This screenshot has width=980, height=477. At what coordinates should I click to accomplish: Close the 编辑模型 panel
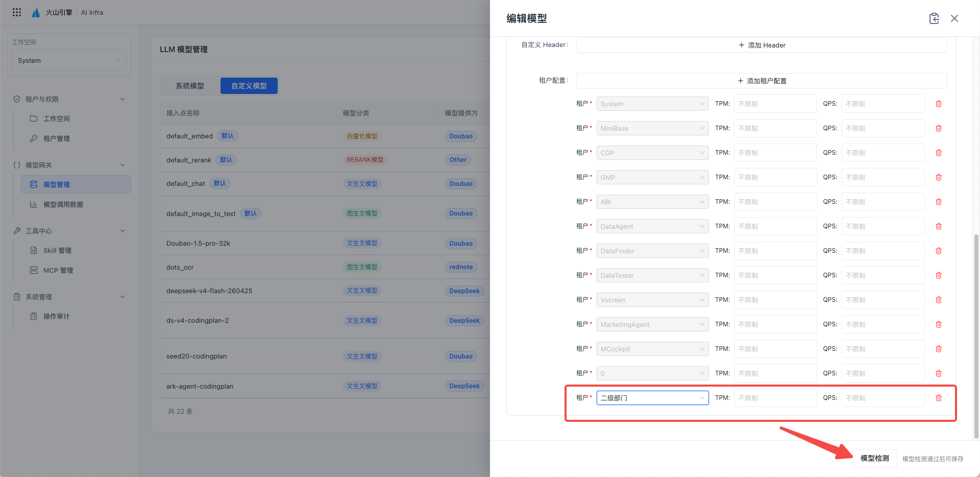[x=954, y=18]
